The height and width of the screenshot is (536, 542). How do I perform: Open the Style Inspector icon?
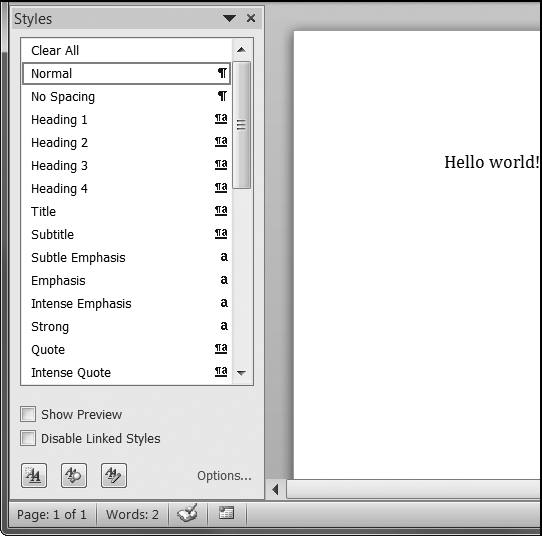pos(74,476)
